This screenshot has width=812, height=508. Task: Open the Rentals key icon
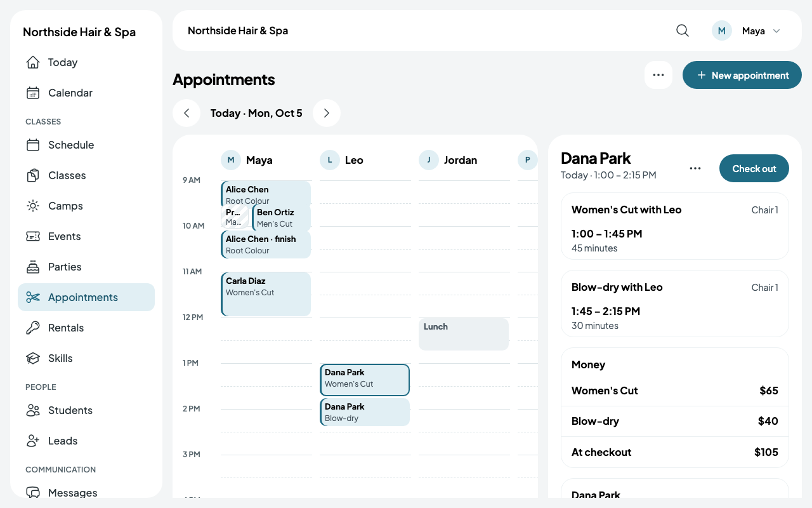[33, 328]
